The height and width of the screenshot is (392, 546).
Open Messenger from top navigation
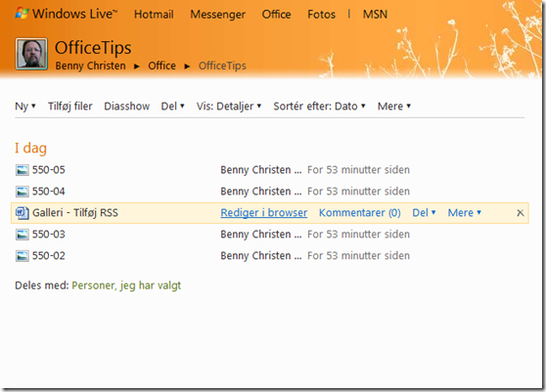coord(217,15)
